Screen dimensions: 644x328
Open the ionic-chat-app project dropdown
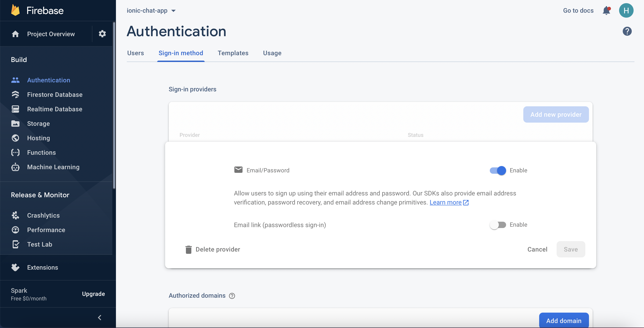tap(151, 10)
